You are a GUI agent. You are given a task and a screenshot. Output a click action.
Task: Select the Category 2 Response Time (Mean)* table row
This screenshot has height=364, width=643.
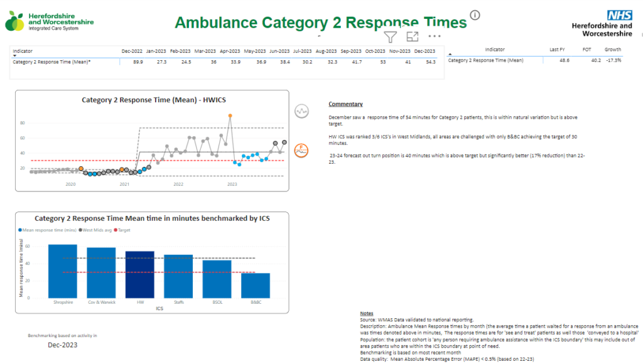[x=53, y=62]
